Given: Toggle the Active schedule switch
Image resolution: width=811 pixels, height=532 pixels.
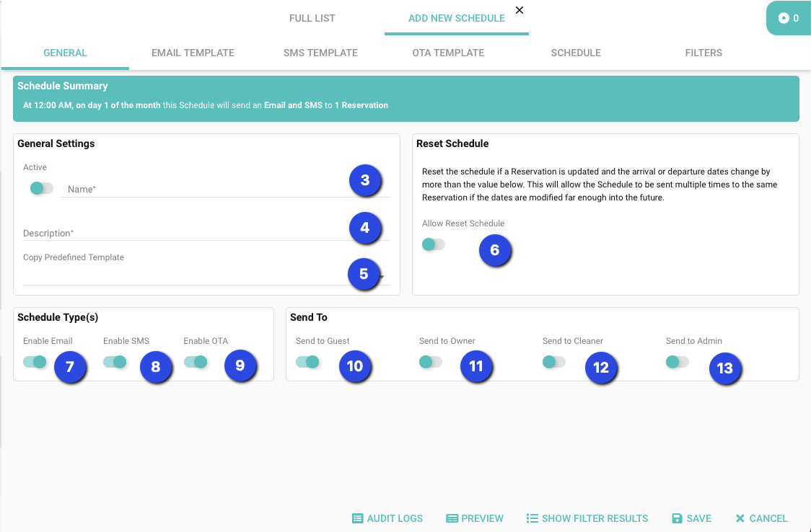Looking at the screenshot, I should pos(41,188).
